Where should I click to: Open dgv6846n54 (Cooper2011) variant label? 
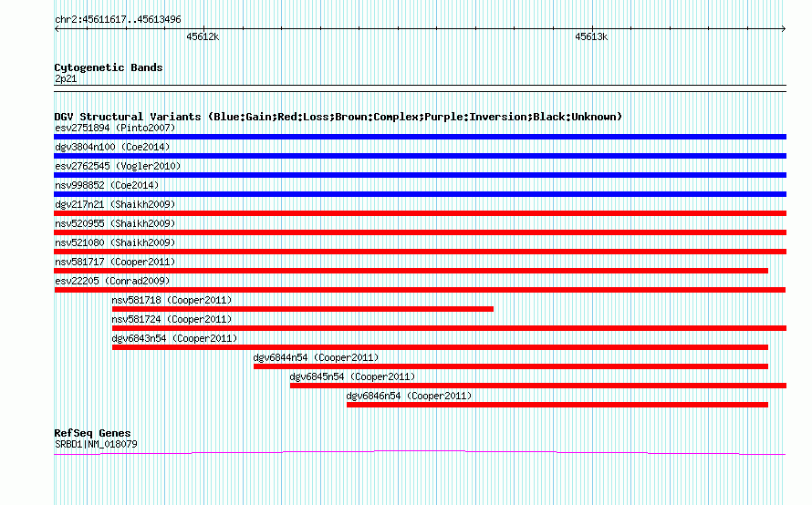pos(409,396)
